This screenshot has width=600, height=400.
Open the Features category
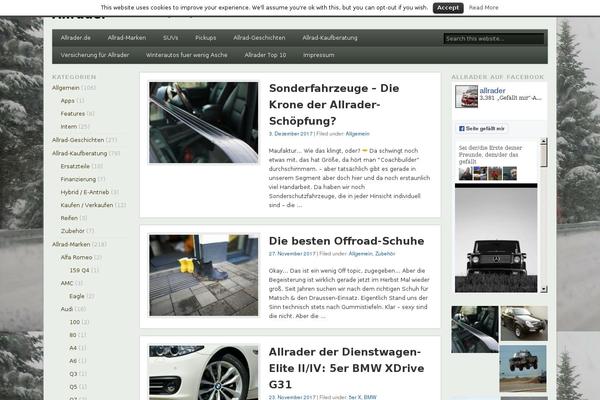(x=73, y=114)
